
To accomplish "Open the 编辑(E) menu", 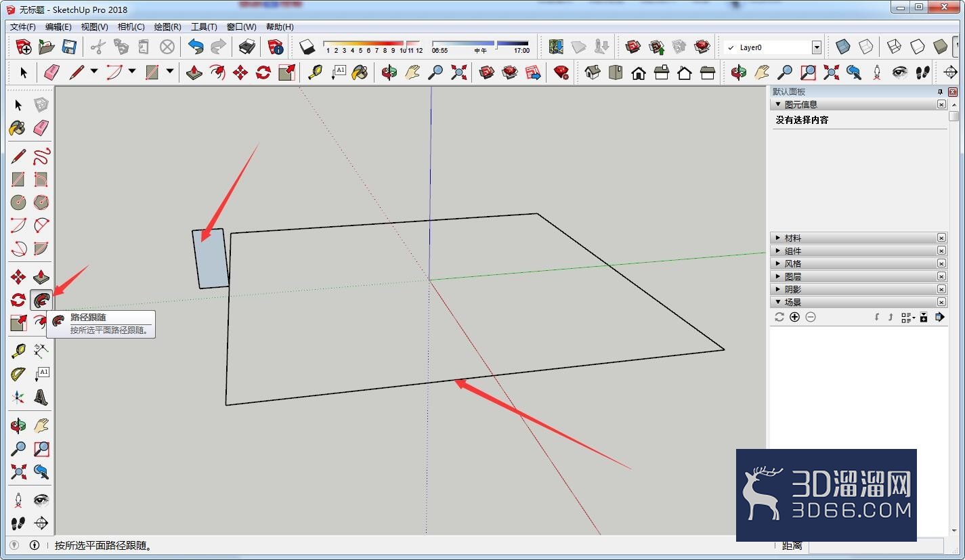I will click(x=58, y=27).
